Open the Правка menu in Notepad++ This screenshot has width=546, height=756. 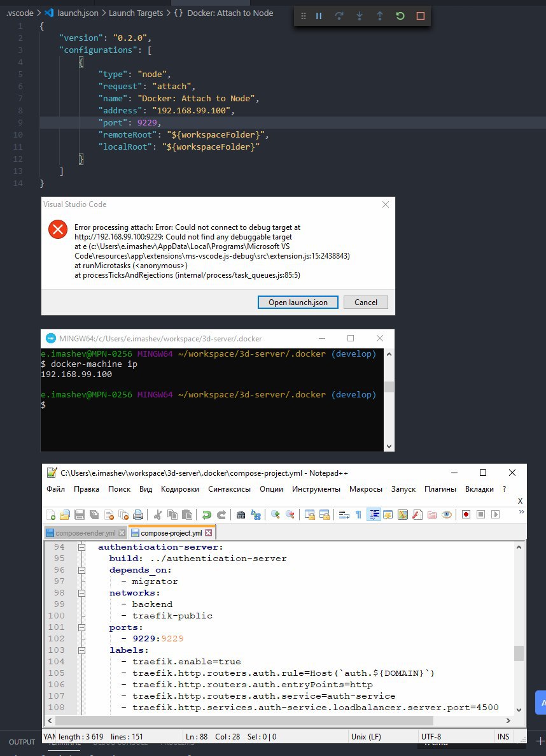coord(87,489)
